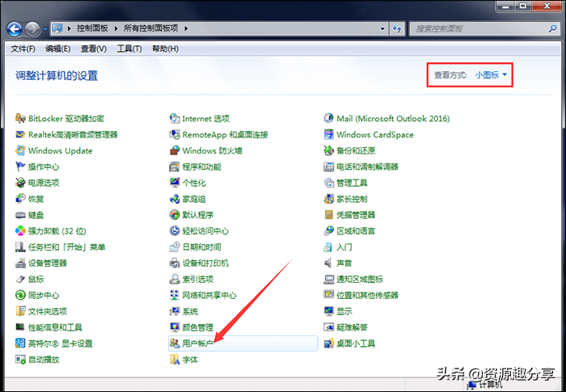Open the 通知区域图标 link
The height and width of the screenshot is (392, 566).
coord(360,280)
